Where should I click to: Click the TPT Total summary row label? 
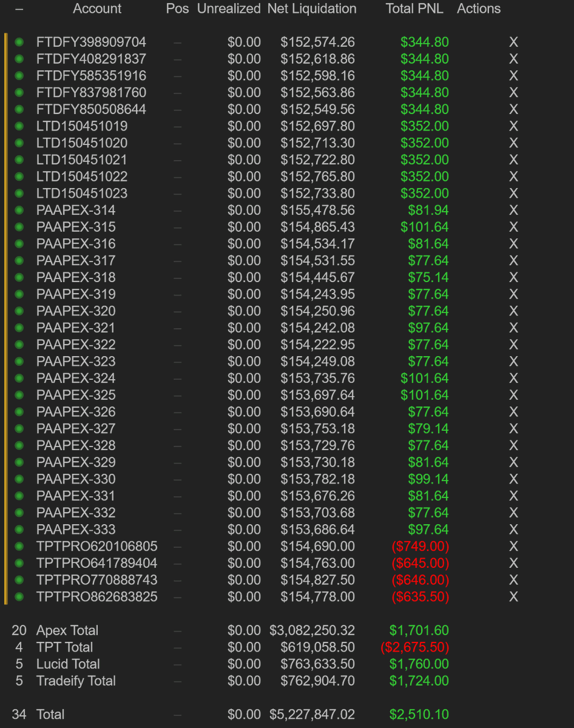(65, 647)
